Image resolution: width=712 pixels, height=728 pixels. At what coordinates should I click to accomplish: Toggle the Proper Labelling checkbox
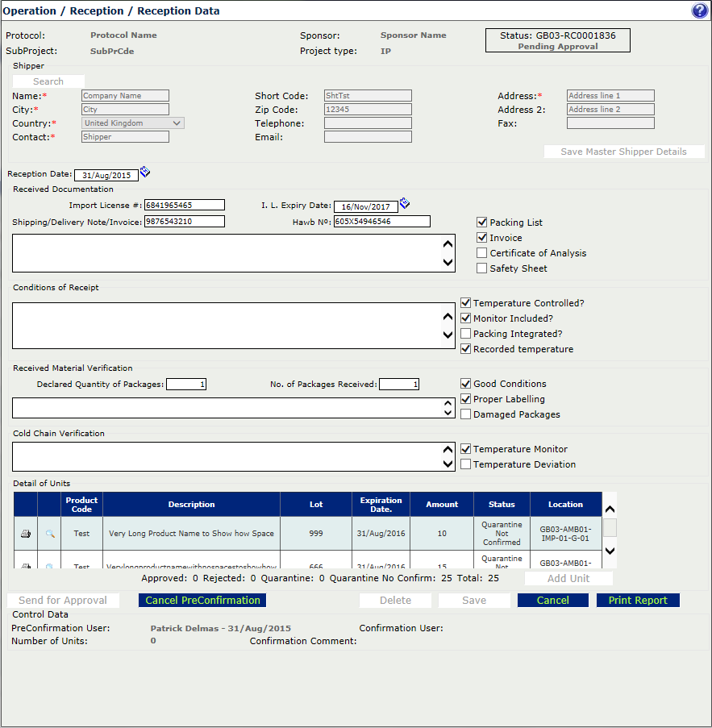(466, 399)
